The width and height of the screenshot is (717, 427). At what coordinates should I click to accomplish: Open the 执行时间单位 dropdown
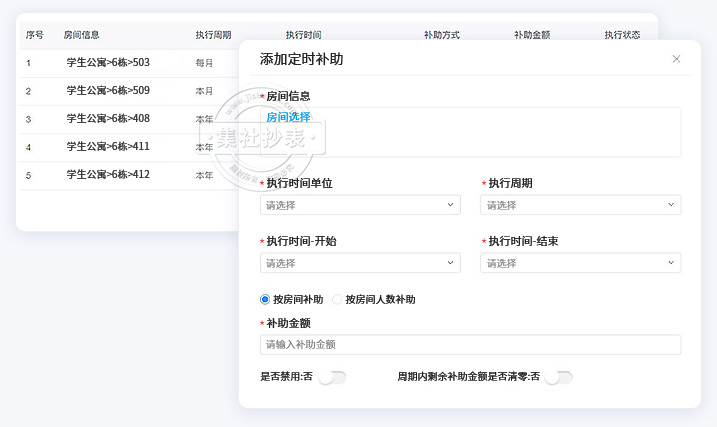[x=360, y=205]
